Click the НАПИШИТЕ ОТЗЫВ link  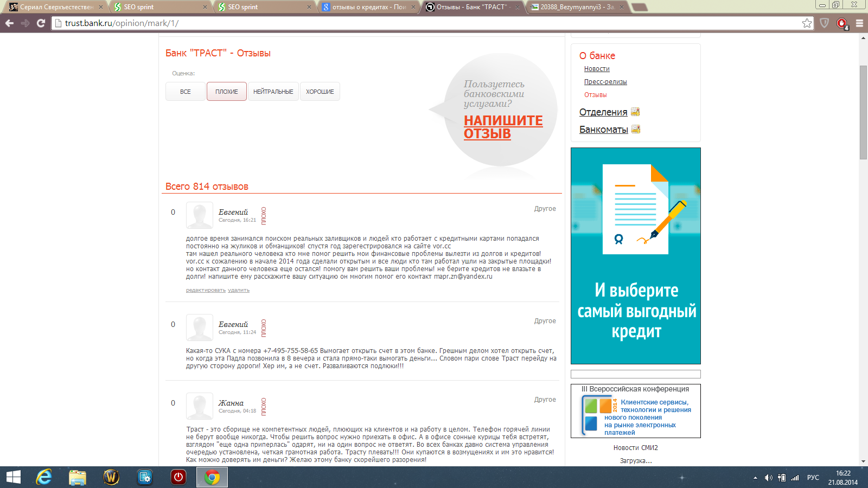coord(503,127)
